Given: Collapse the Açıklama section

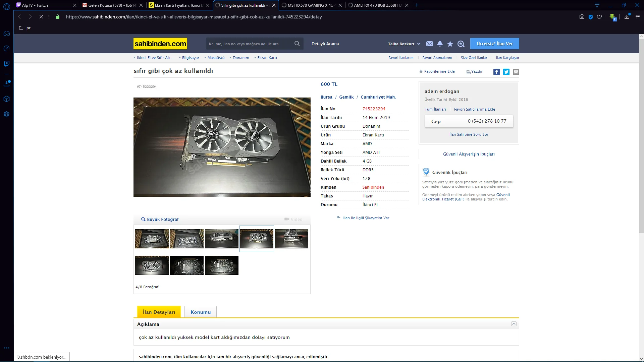Looking at the screenshot, I should 514,324.
